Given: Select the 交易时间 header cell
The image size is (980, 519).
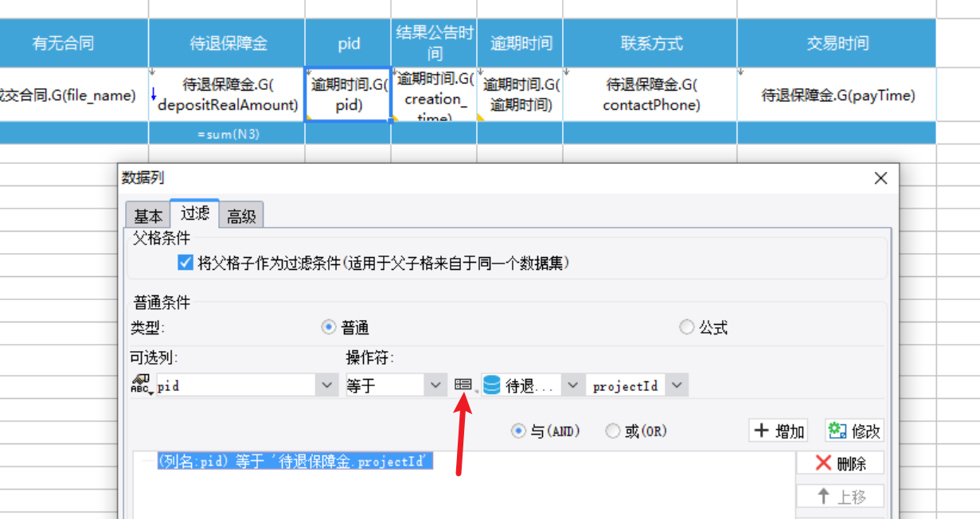Looking at the screenshot, I should tap(837, 43).
